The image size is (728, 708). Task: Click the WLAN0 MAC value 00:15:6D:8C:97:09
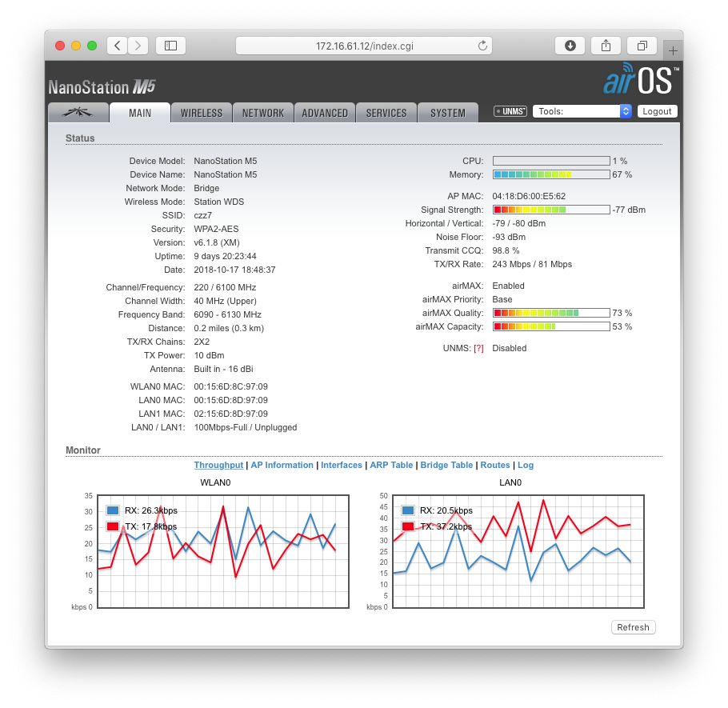[230, 386]
